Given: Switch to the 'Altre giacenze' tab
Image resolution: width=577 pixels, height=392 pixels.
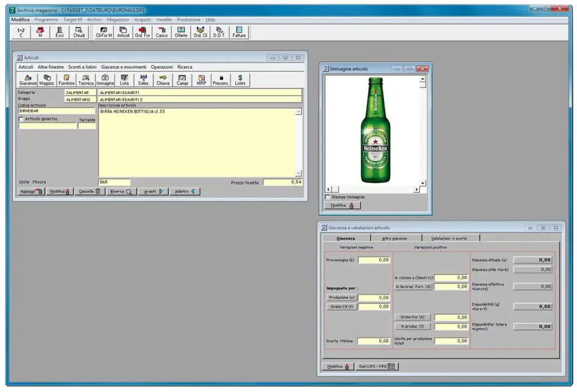Looking at the screenshot, I should 396,238.
